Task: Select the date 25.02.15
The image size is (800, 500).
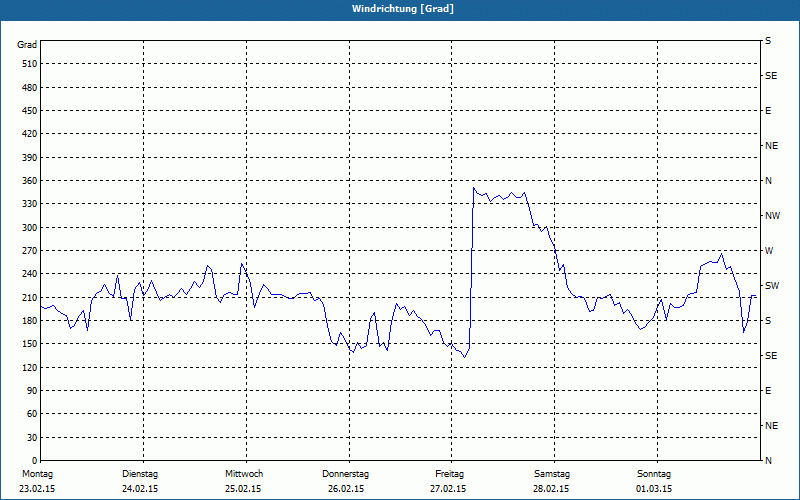Action: pos(243,489)
